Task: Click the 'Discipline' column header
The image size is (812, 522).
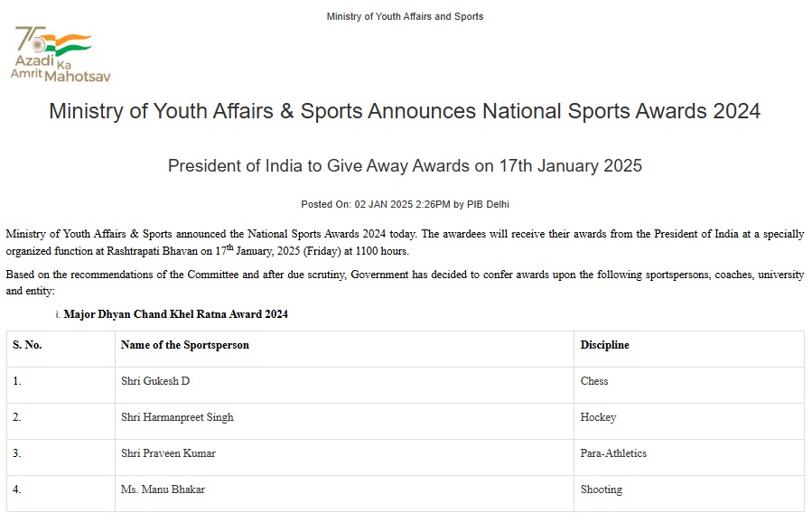Action: [x=604, y=345]
